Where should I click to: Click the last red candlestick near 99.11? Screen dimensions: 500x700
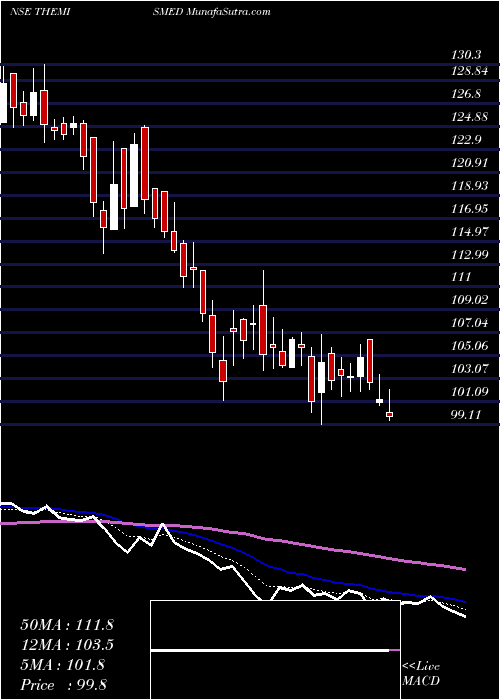389,414
